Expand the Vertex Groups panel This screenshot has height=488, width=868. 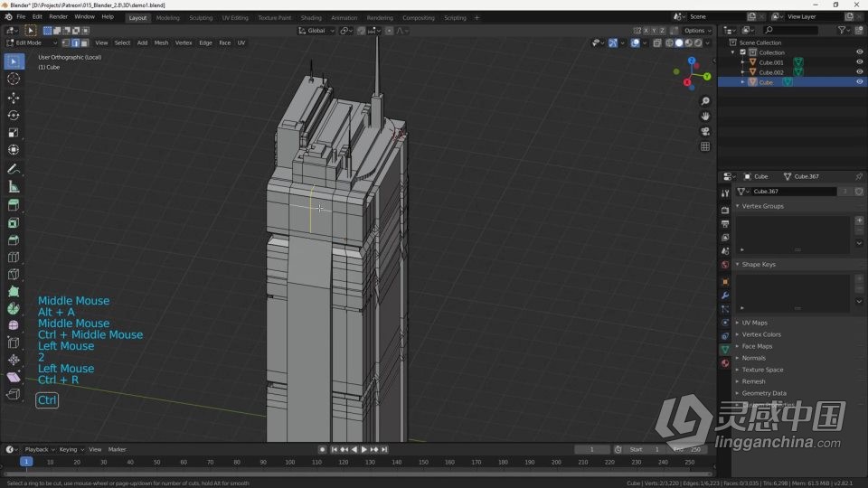pos(763,206)
